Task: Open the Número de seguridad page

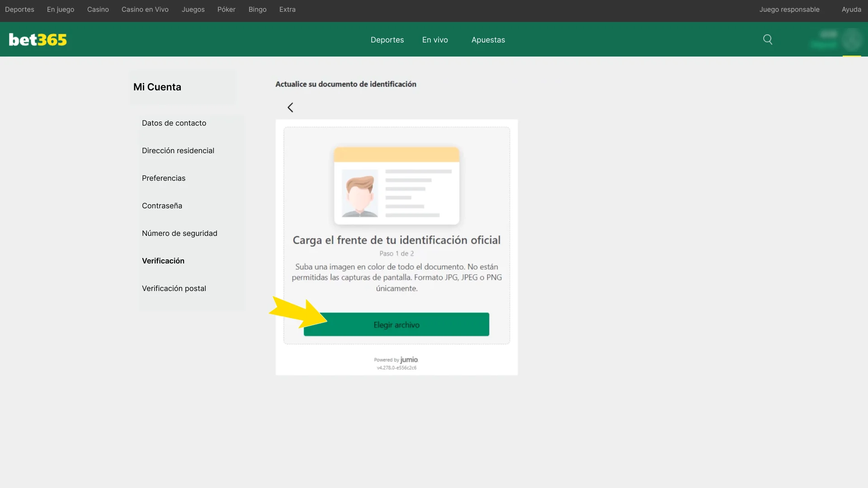Action: click(x=179, y=233)
